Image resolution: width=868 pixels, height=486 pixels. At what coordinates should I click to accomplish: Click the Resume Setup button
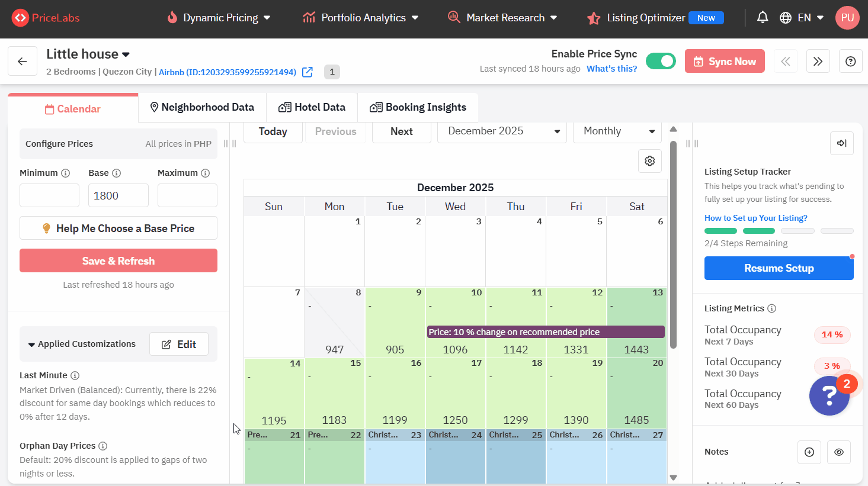coord(779,268)
